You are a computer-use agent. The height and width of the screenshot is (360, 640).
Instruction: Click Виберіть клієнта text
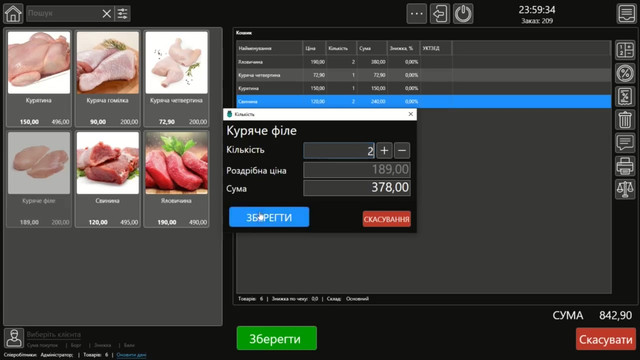(53, 335)
